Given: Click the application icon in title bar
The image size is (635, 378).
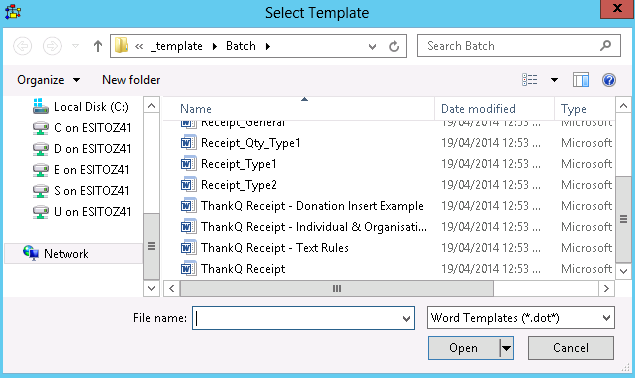Looking at the screenshot, I should [13, 11].
